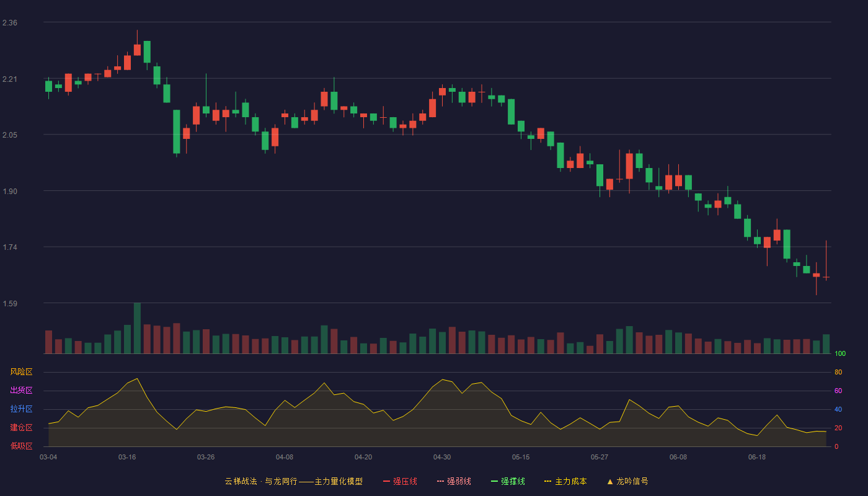Toggle the 云梯战法 · 与龙同行 legend entry
Screen dimensions: 868x496
tap(294, 481)
